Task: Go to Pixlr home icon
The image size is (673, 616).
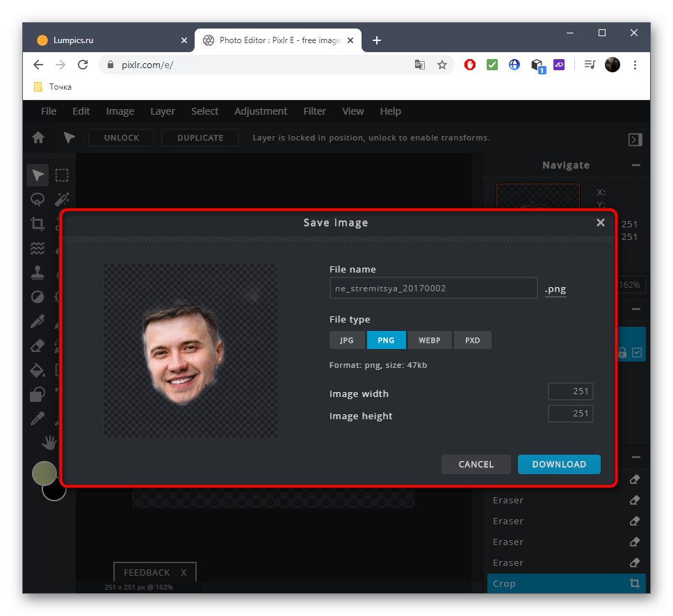Action: coord(38,138)
